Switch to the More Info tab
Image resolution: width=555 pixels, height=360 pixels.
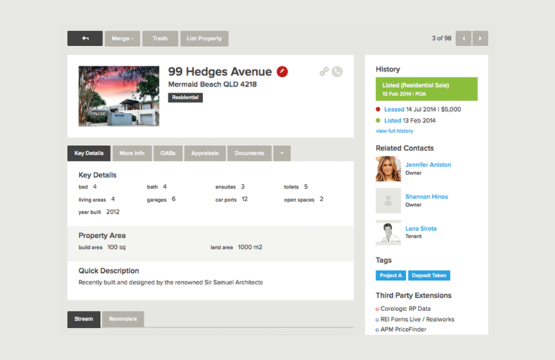coord(132,153)
